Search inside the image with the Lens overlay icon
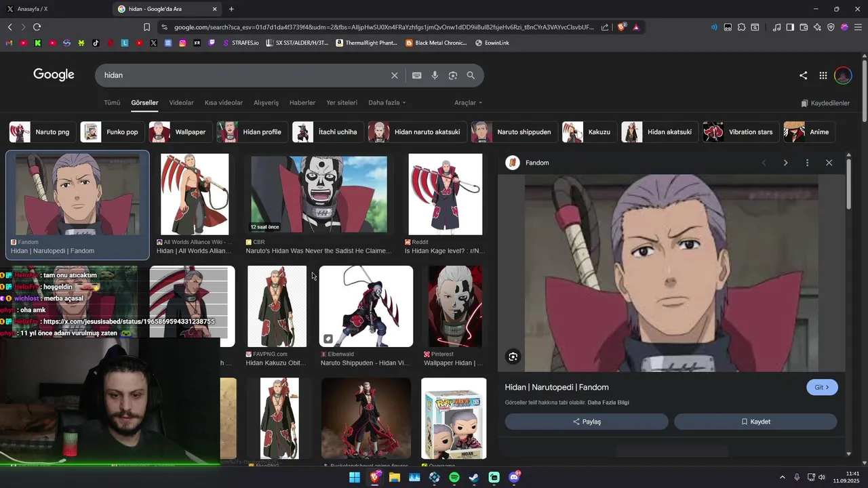 513,357
